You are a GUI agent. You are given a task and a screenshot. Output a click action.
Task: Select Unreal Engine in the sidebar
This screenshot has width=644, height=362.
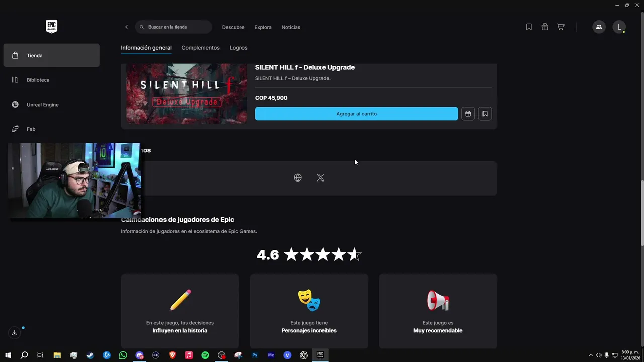pos(51,105)
